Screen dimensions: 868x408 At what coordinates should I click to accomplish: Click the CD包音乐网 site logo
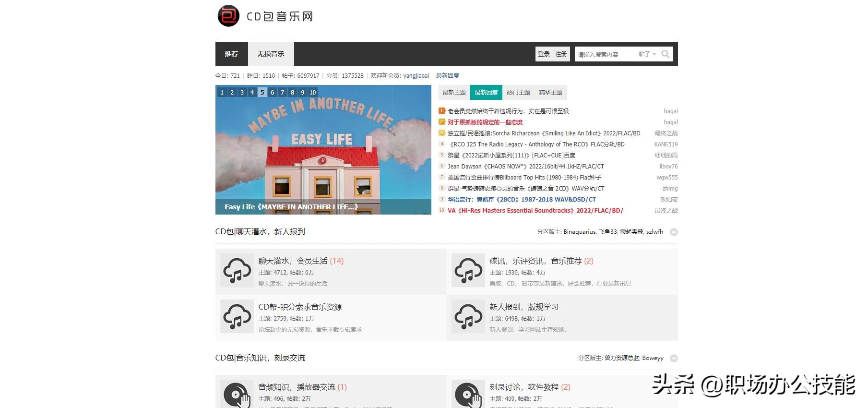pyautogui.click(x=265, y=16)
